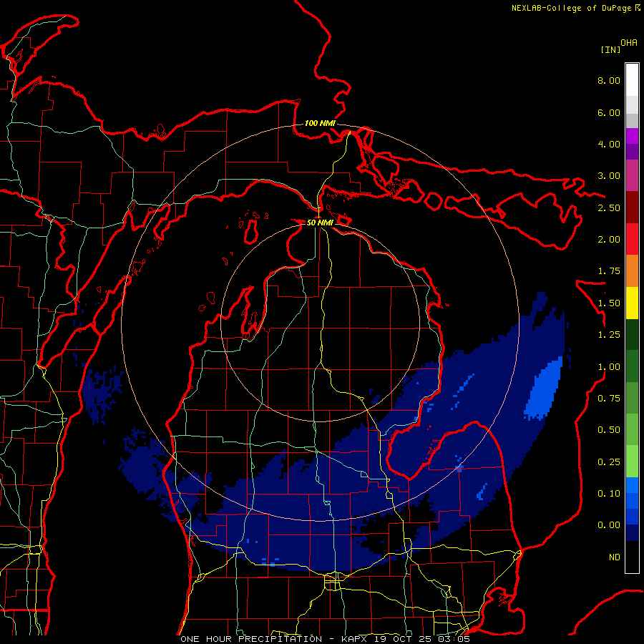Select the 0.00 legend value
Screen dimensions: 644x644
(x=609, y=525)
